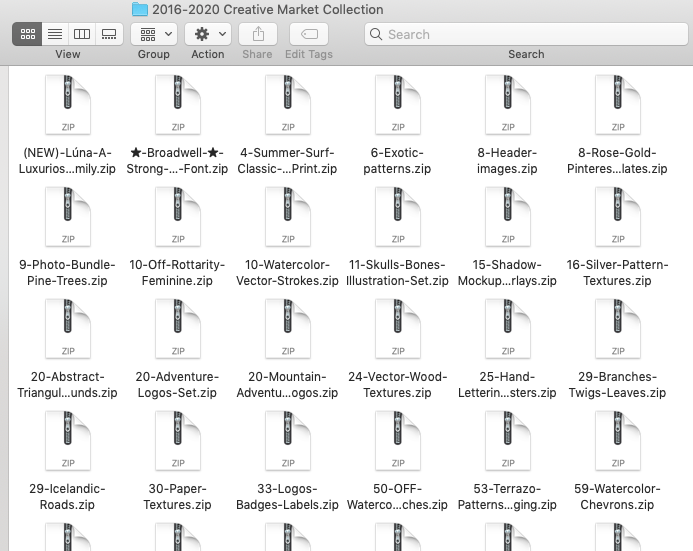693x551 pixels.
Task: Select the 8-Header-images.zip icon
Action: (x=508, y=105)
